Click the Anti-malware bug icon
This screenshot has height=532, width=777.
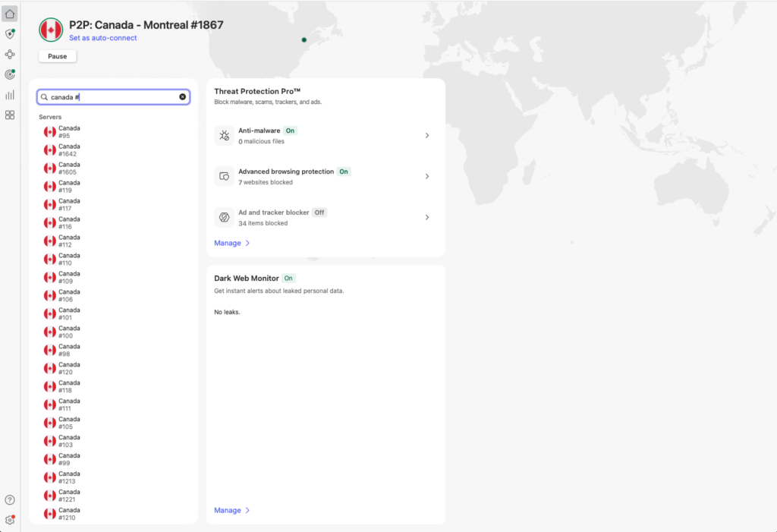(224, 135)
